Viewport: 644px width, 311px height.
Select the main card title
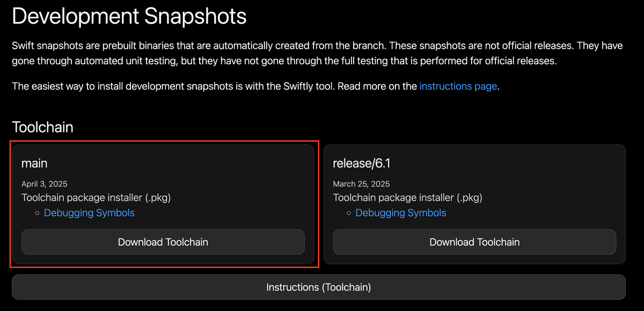[x=35, y=163]
